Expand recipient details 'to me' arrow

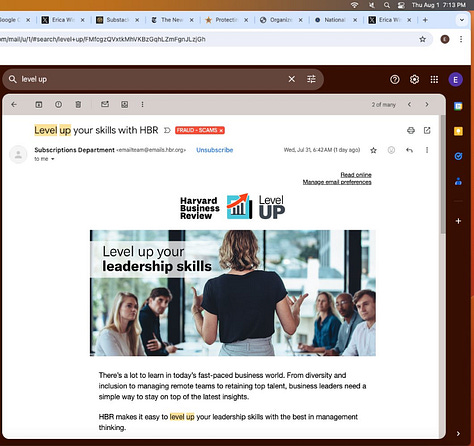[53, 159]
